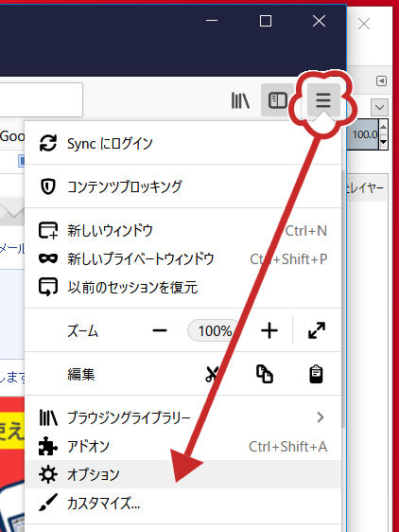Select 新しいウィンドウ menu item

[x=182, y=231]
